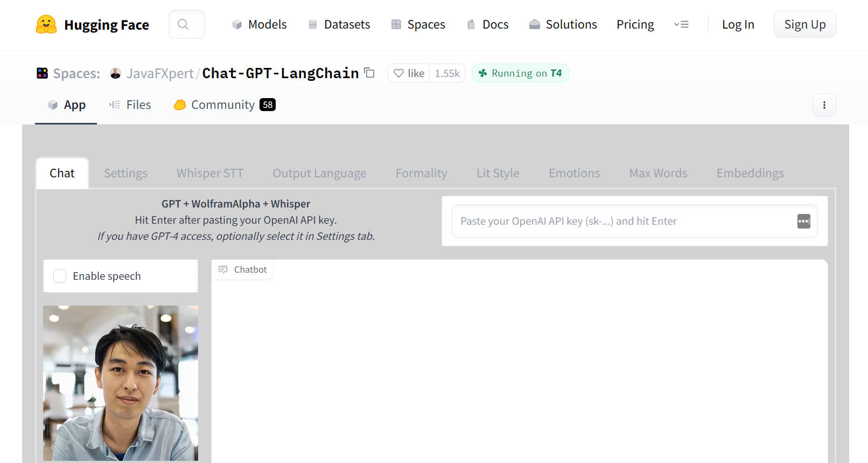The width and height of the screenshot is (868, 463).
Task: Open the Datasets page
Action: click(339, 24)
